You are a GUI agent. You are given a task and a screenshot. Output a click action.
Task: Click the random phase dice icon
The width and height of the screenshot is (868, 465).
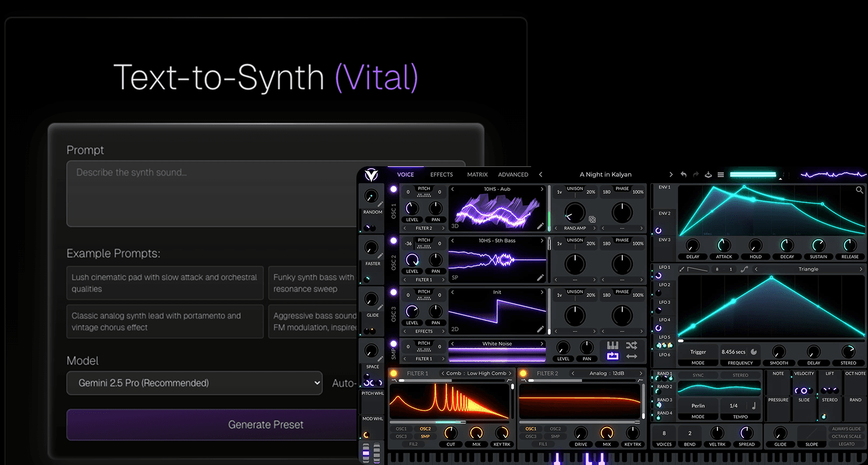pyautogui.click(x=592, y=219)
